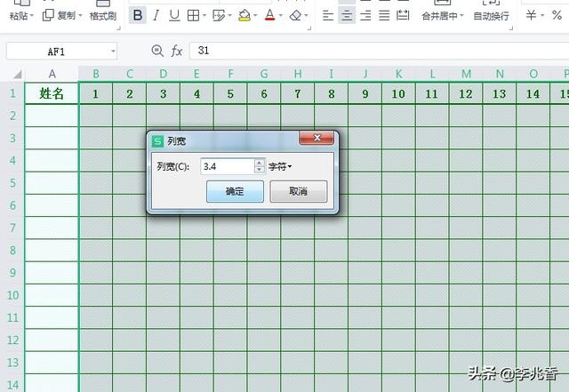Click the 取消 cancel button
569x392 pixels.
click(299, 191)
